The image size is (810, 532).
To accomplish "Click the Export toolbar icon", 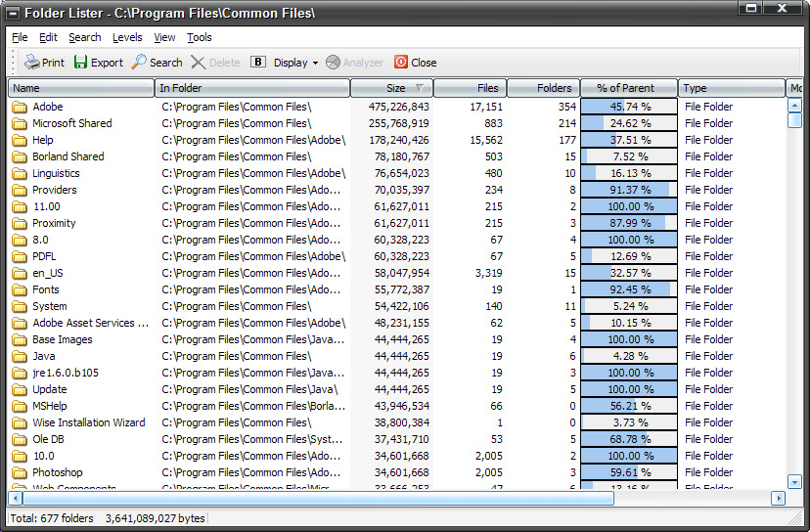I will 81,63.
